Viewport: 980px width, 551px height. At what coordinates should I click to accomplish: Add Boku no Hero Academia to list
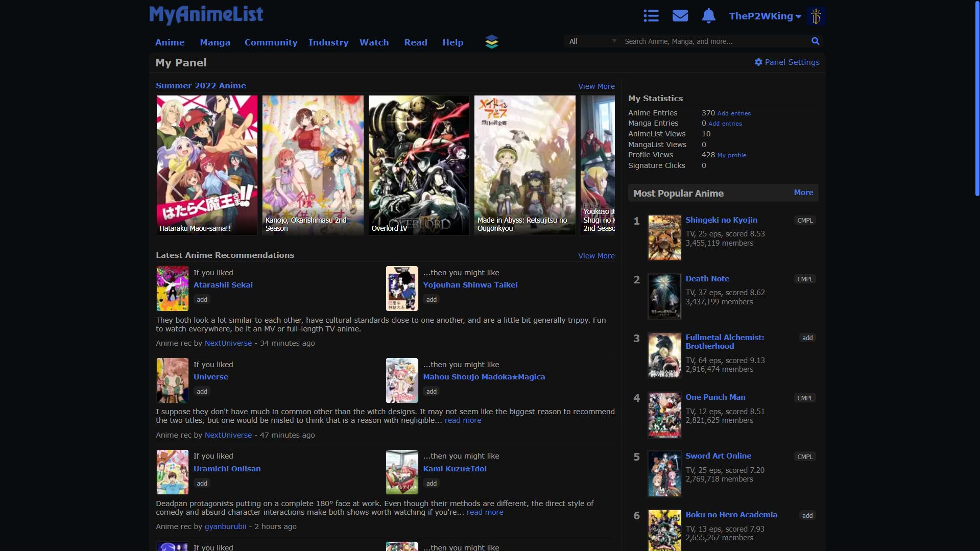click(x=807, y=516)
